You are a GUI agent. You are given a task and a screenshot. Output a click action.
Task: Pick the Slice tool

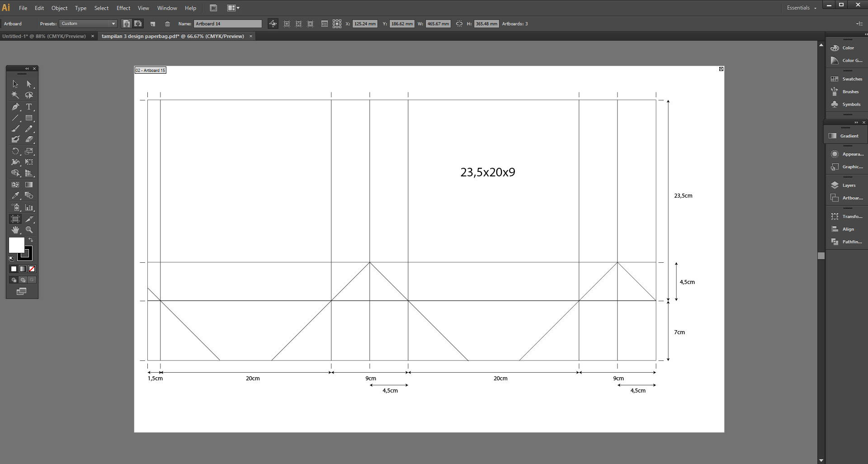(29, 219)
